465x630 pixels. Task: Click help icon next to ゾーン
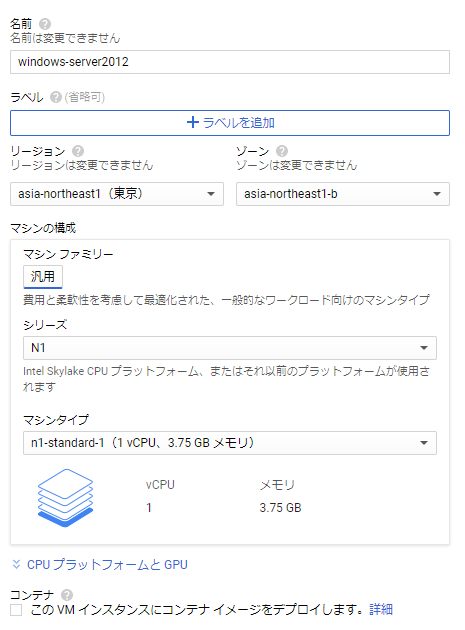coord(282,151)
